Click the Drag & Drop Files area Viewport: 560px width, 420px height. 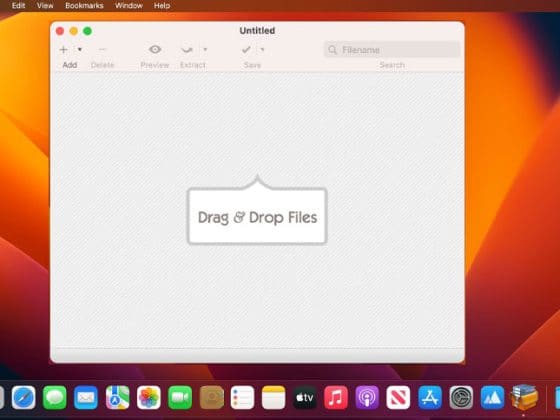[257, 217]
